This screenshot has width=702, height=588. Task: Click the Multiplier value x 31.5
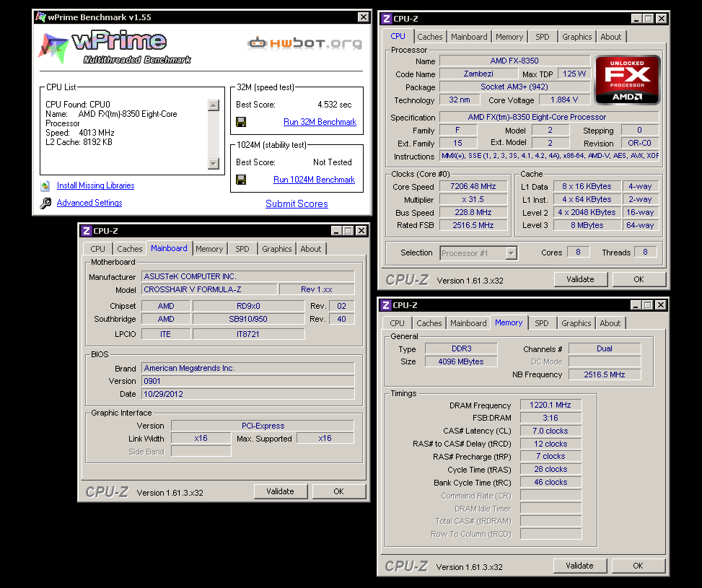point(473,199)
